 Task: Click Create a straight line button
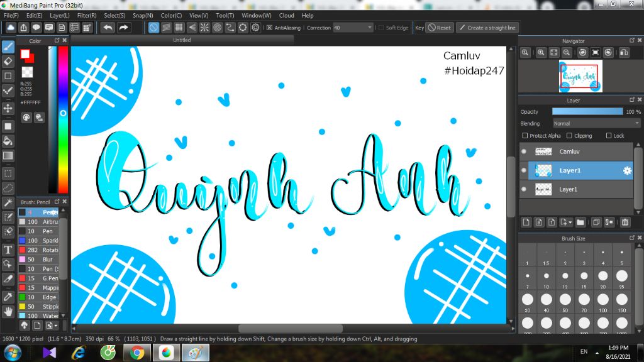coord(487,28)
